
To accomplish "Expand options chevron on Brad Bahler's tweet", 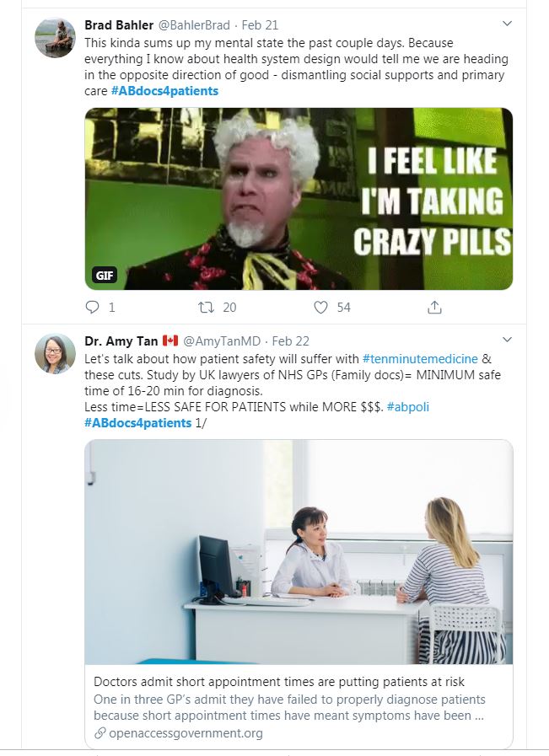I will [507, 24].
